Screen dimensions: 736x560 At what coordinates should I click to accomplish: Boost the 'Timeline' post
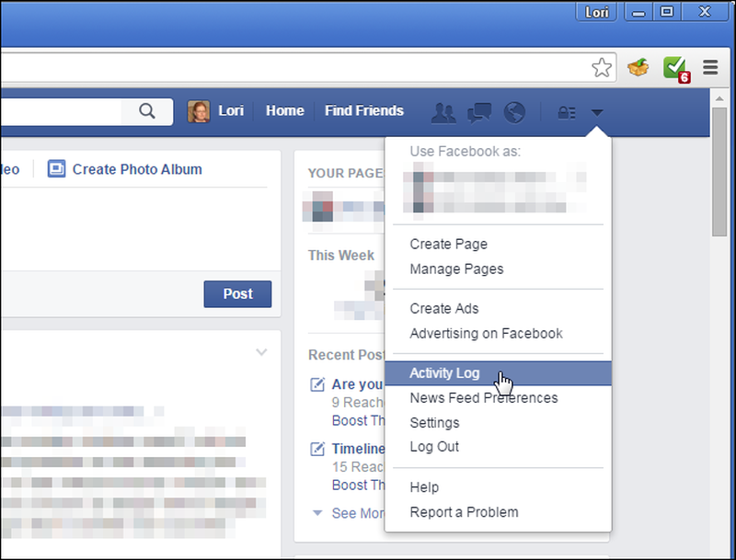tap(358, 485)
